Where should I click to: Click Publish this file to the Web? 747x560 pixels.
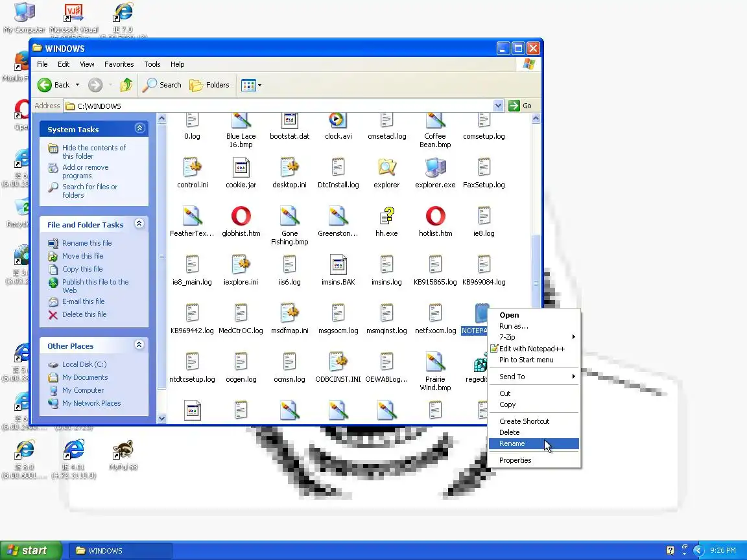coord(95,286)
